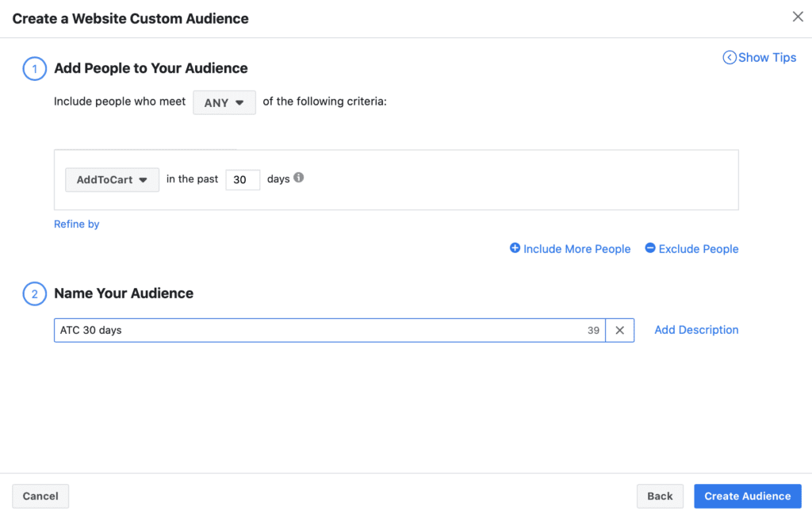
Task: Click the chevron icon next to Show Tips
Action: click(729, 57)
